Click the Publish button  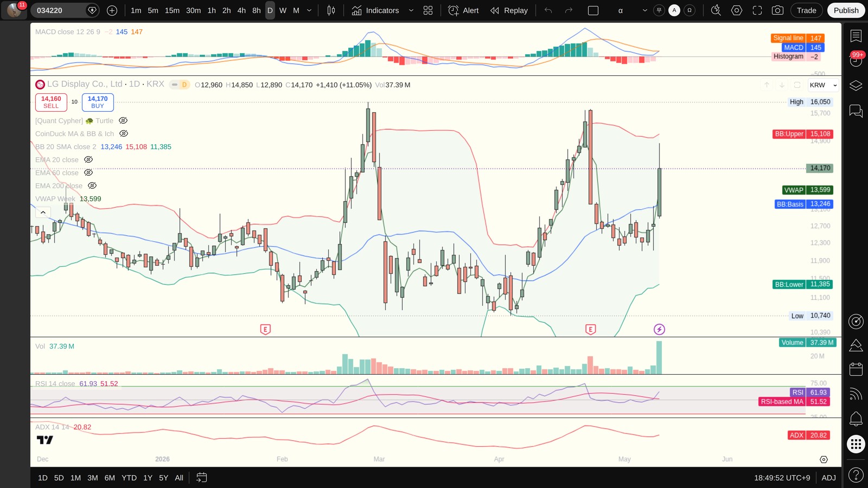click(846, 10)
